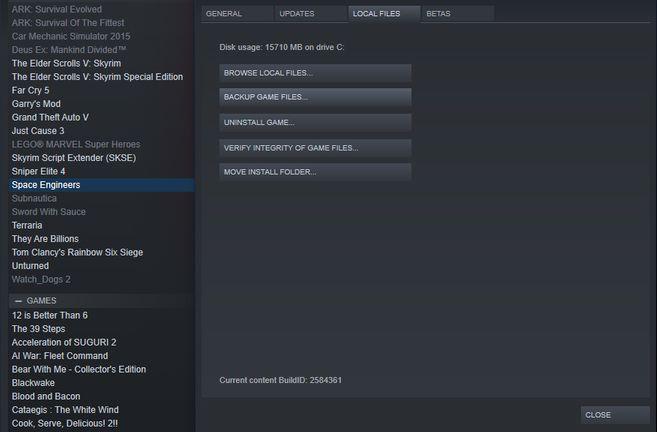Select Car Mechanic Simulator 2015
The image size is (657, 432).
(71, 36)
